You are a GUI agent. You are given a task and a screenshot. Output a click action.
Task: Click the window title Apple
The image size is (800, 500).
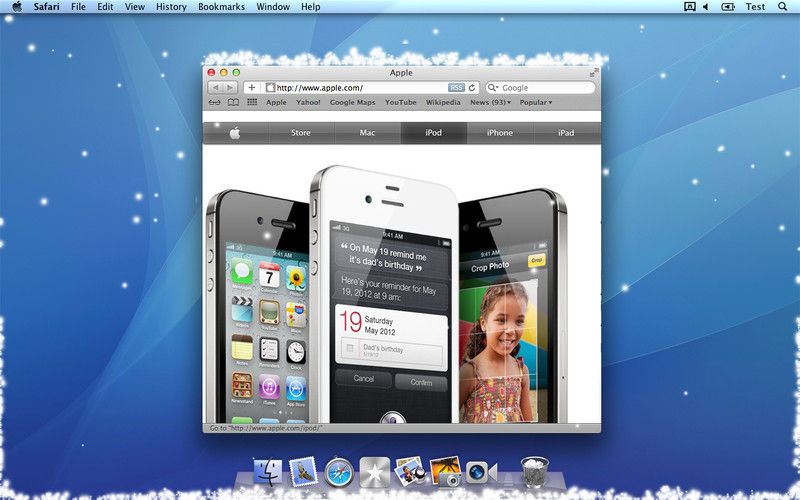point(401,73)
